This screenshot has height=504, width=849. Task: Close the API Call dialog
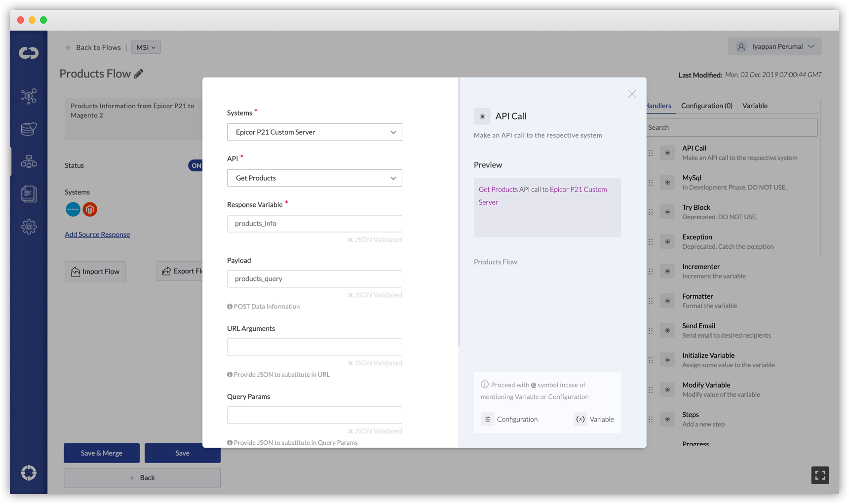pyautogui.click(x=632, y=94)
